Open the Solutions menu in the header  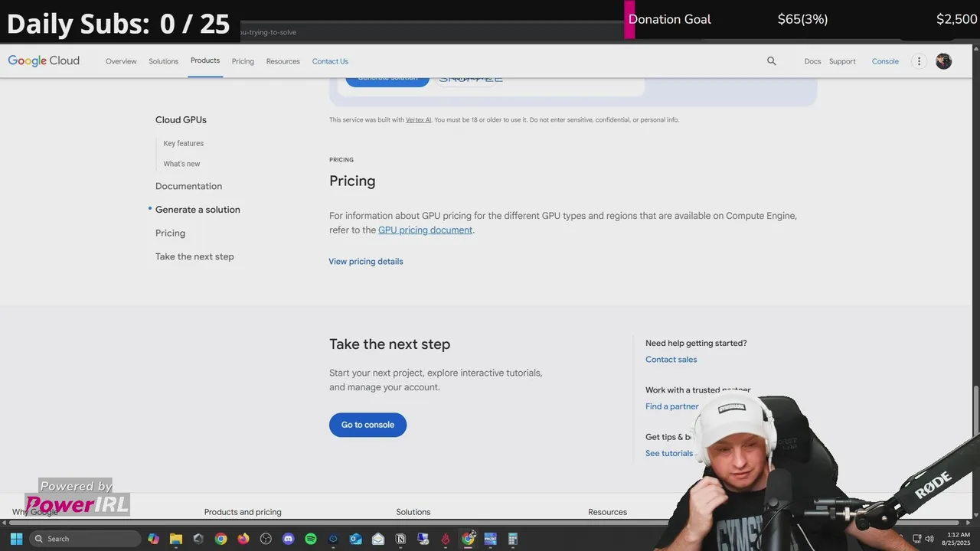163,61
